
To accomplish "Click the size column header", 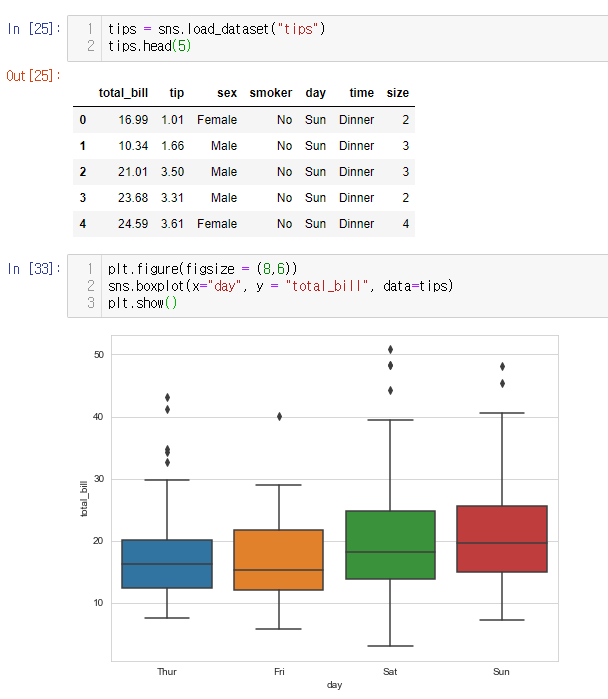I will point(397,93).
